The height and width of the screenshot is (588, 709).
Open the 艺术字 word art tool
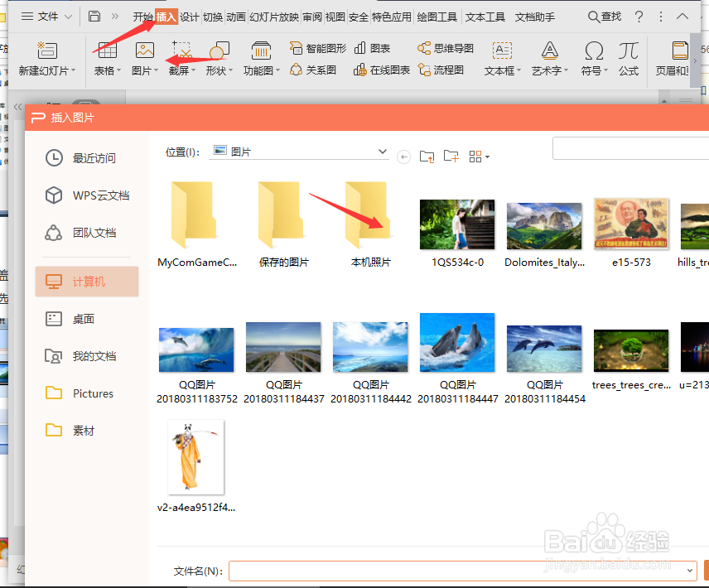coord(549,51)
